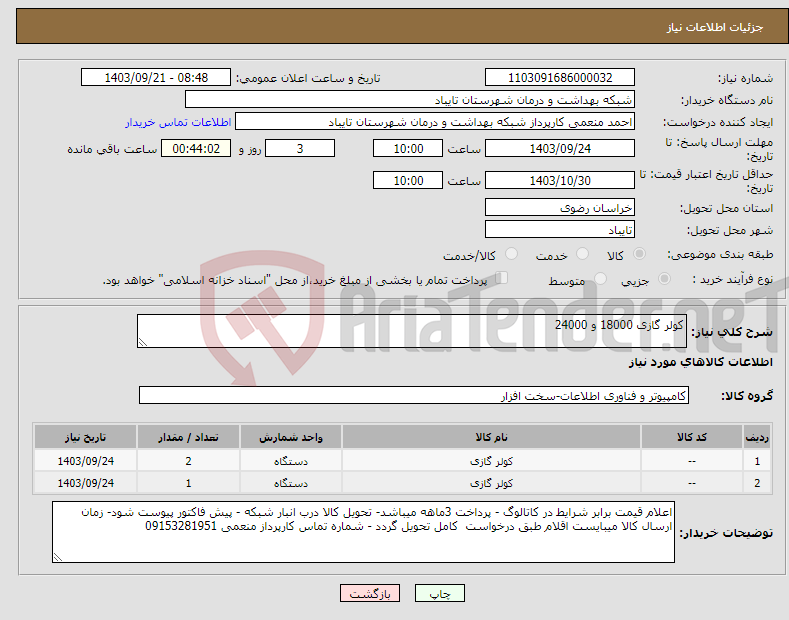Click the تعداد / مقدار column header
Screen dimensions: 789x620
pyautogui.click(x=188, y=437)
